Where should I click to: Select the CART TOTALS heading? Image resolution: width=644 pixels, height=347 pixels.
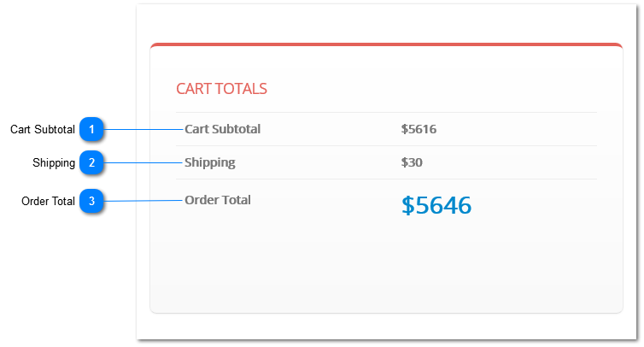pyautogui.click(x=221, y=89)
